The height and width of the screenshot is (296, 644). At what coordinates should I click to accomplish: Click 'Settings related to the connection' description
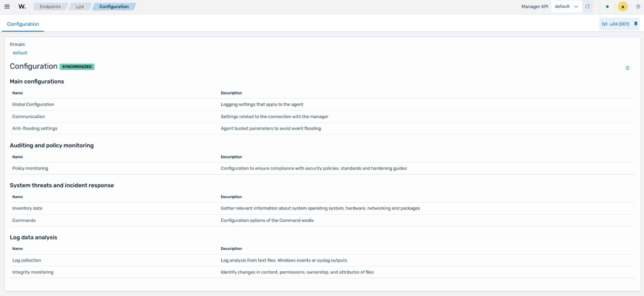coord(274,116)
